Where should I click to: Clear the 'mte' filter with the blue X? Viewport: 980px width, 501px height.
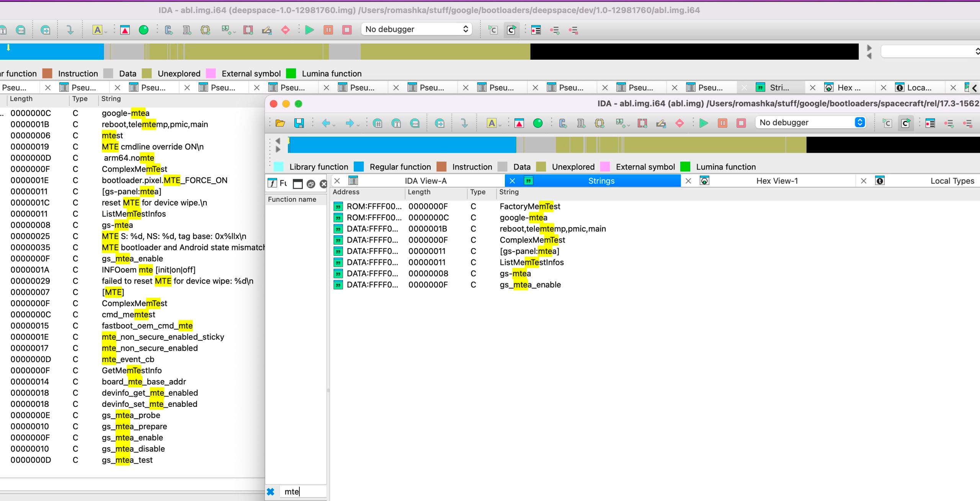coord(271,492)
